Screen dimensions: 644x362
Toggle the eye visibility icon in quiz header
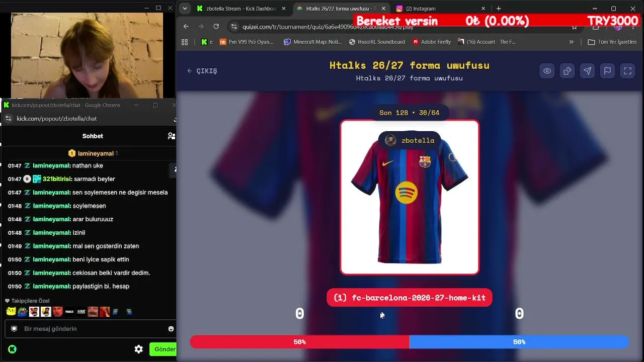point(547,71)
